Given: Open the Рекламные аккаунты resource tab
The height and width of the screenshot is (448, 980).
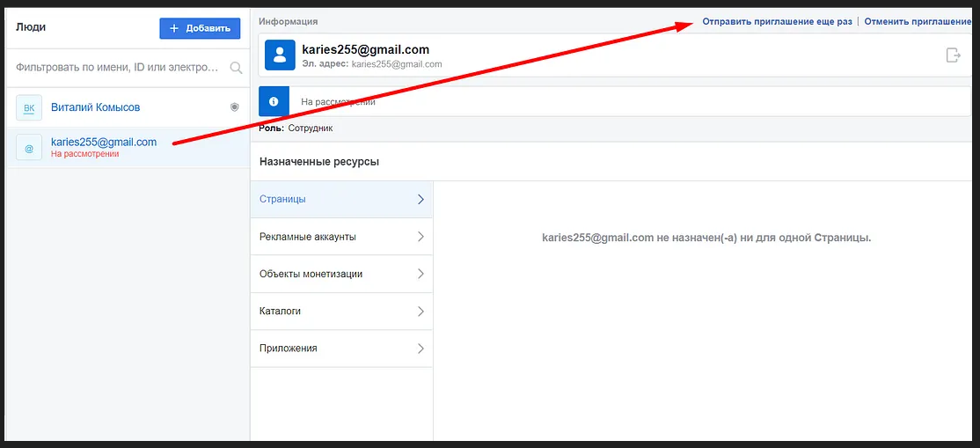Looking at the screenshot, I should tap(308, 237).
